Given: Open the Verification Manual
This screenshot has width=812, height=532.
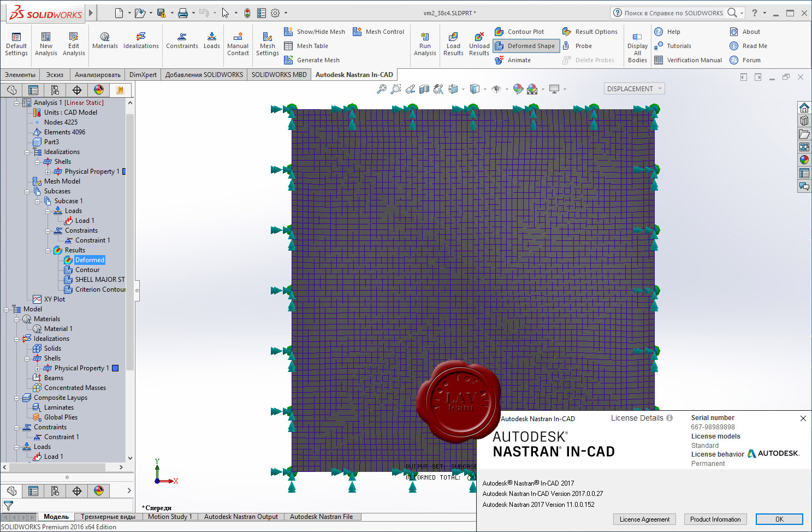Looking at the screenshot, I should pos(688,60).
